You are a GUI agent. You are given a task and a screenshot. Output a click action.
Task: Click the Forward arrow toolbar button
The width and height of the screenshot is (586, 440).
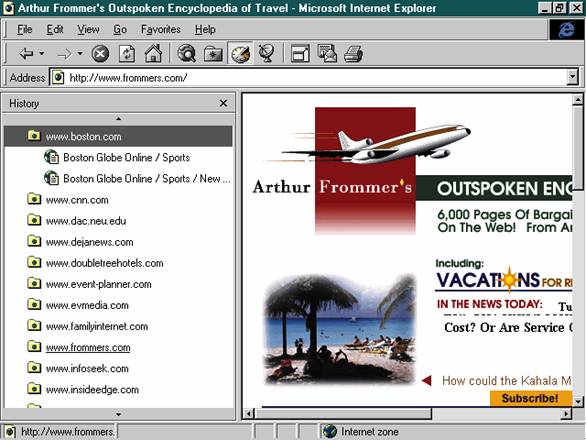pyautogui.click(x=65, y=54)
